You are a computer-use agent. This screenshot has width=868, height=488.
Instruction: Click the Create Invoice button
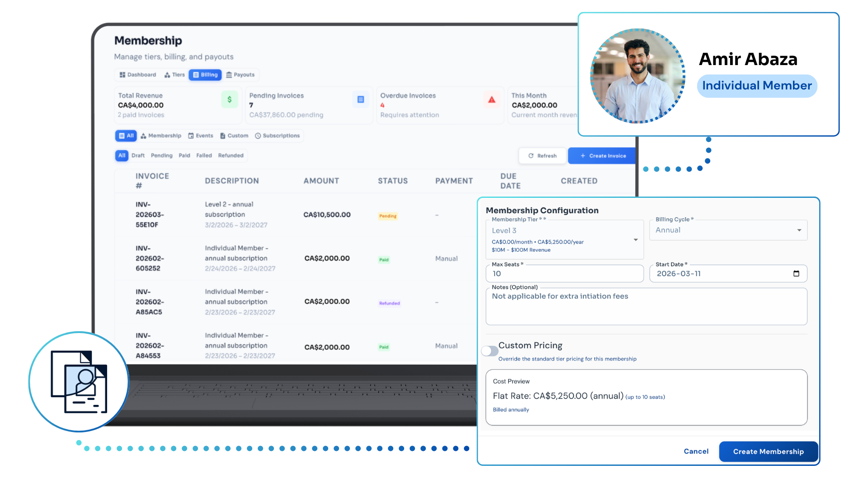tap(603, 156)
